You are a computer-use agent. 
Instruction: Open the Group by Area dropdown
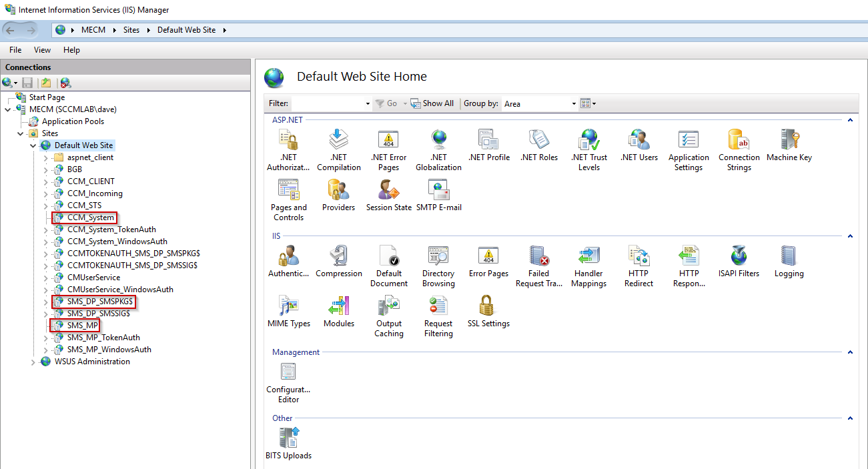pyautogui.click(x=574, y=103)
